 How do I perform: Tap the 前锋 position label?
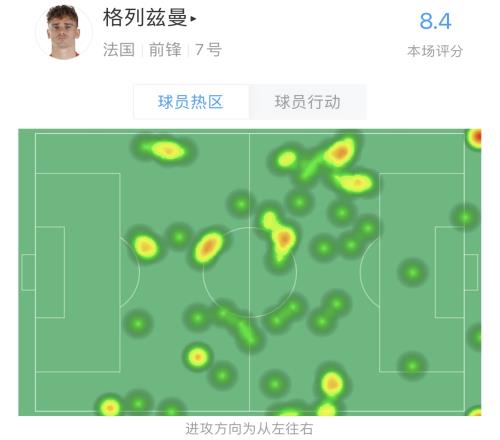165,50
